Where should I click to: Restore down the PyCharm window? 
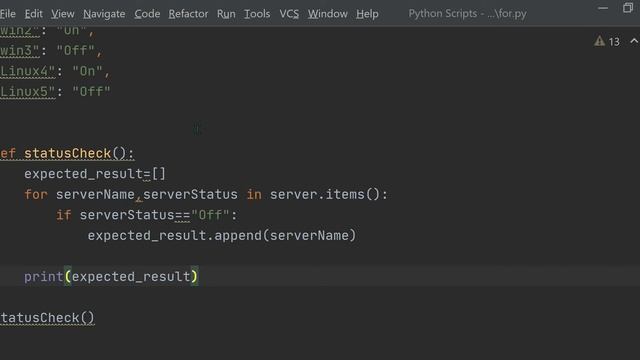click(x=628, y=8)
